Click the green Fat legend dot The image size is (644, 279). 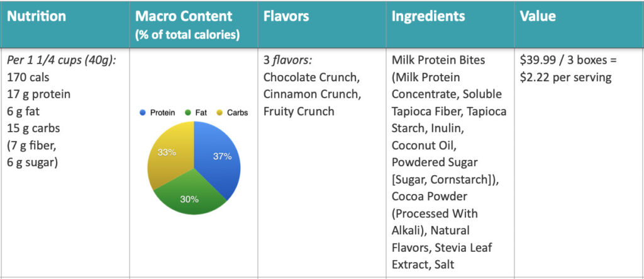coord(187,113)
